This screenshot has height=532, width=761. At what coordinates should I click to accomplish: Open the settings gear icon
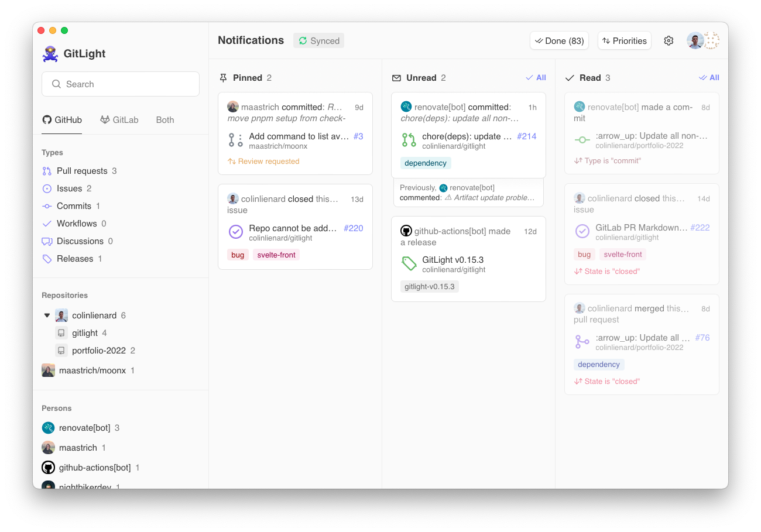(x=669, y=40)
